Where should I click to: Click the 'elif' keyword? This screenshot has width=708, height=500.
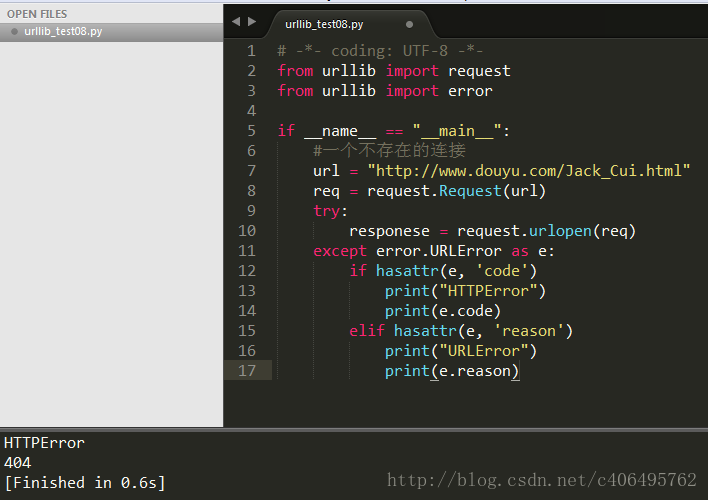(367, 331)
